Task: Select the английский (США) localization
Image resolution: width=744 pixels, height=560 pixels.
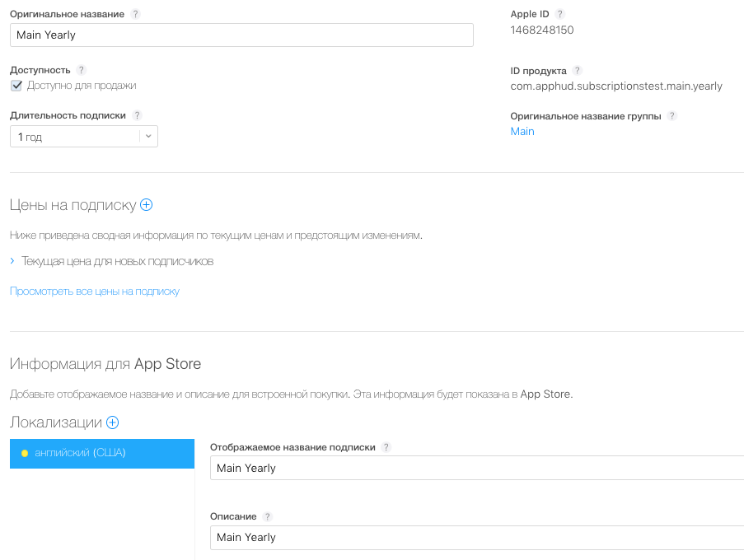Action: (102, 453)
